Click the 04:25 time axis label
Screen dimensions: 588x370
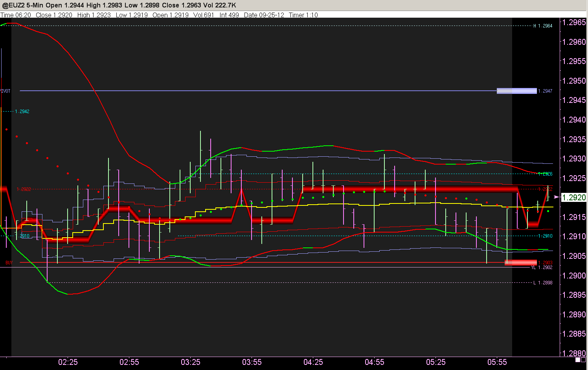pos(313,362)
